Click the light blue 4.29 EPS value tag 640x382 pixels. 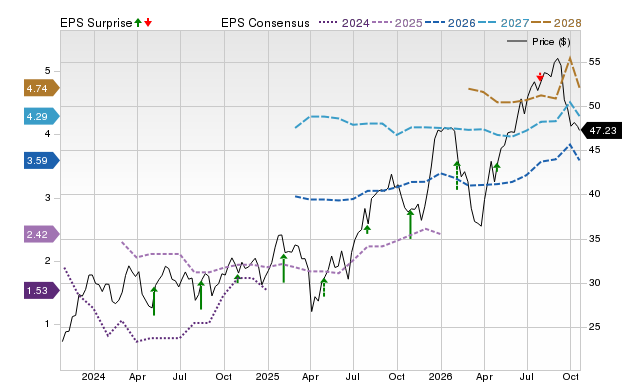point(42,116)
